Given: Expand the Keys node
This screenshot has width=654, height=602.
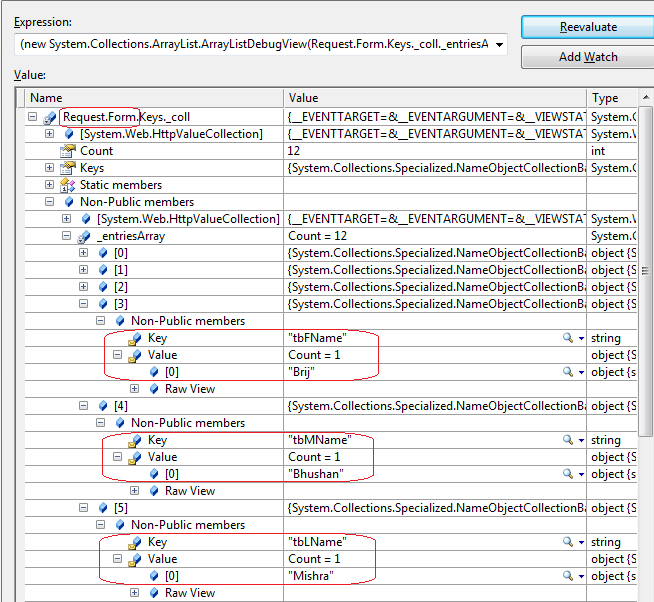Looking at the screenshot, I should click(x=50, y=168).
